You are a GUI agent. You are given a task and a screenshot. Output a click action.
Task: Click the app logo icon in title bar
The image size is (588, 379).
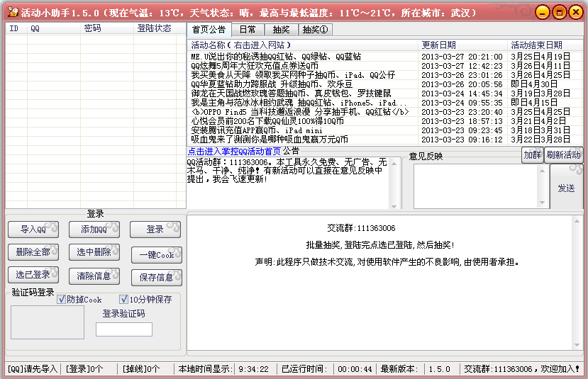tap(13, 12)
